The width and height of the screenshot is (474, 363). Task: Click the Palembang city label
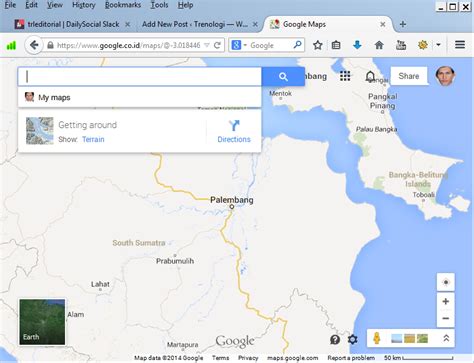(232, 200)
